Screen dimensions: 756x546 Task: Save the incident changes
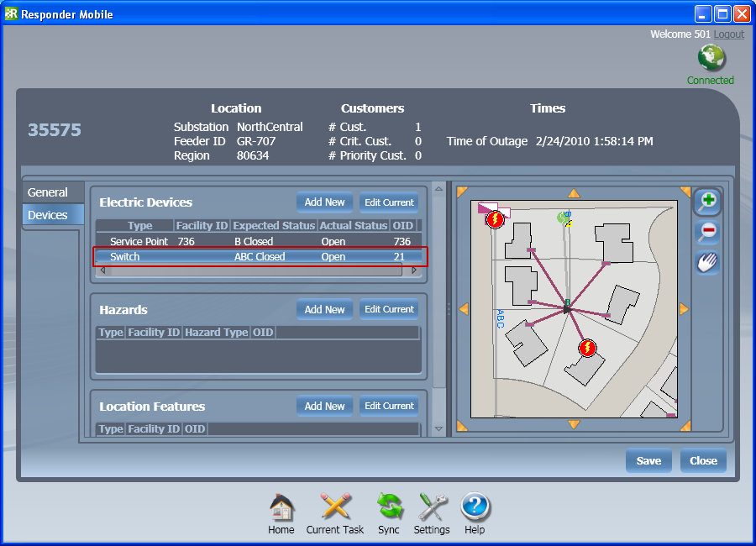tap(648, 460)
